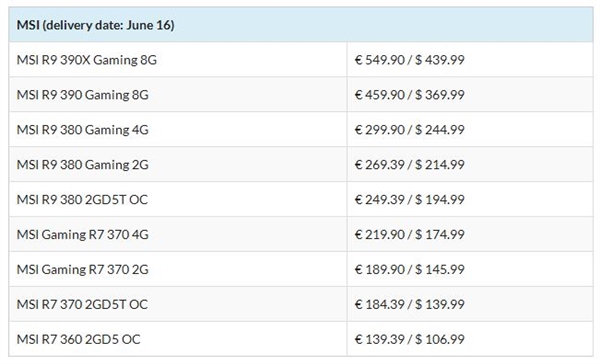600x364 pixels.
Task: Click the € 219.90 / $ 174.99 price
Action: (x=409, y=234)
